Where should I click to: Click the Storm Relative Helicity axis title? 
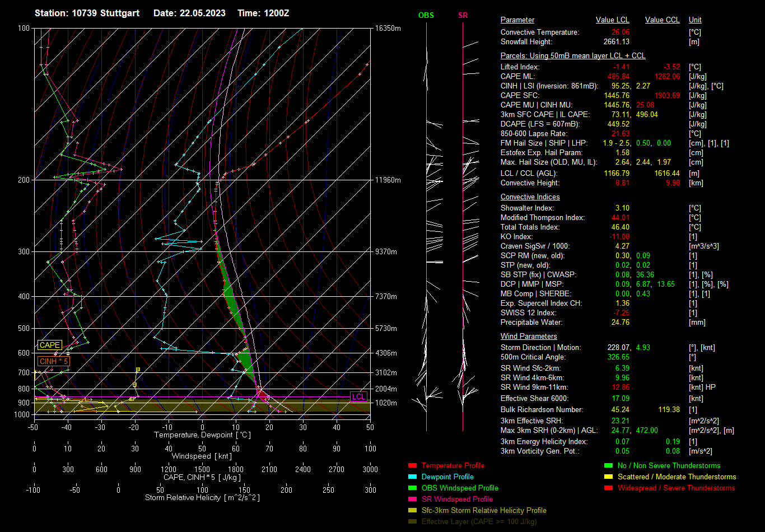click(202, 498)
